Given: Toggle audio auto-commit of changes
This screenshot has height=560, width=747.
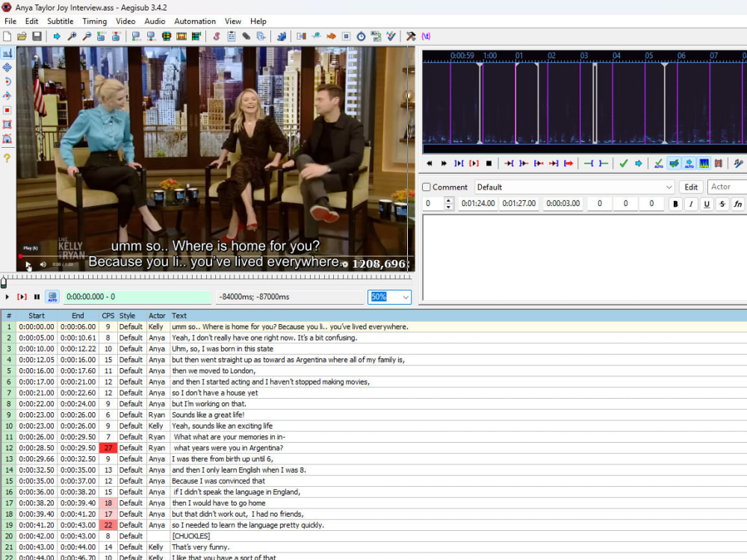Looking at the screenshot, I should click(x=659, y=164).
